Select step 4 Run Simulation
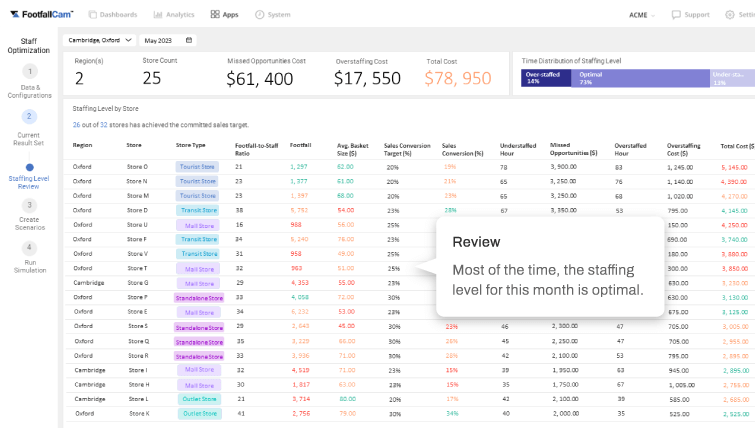Image resolution: width=755 pixels, height=428 pixels. point(30,257)
